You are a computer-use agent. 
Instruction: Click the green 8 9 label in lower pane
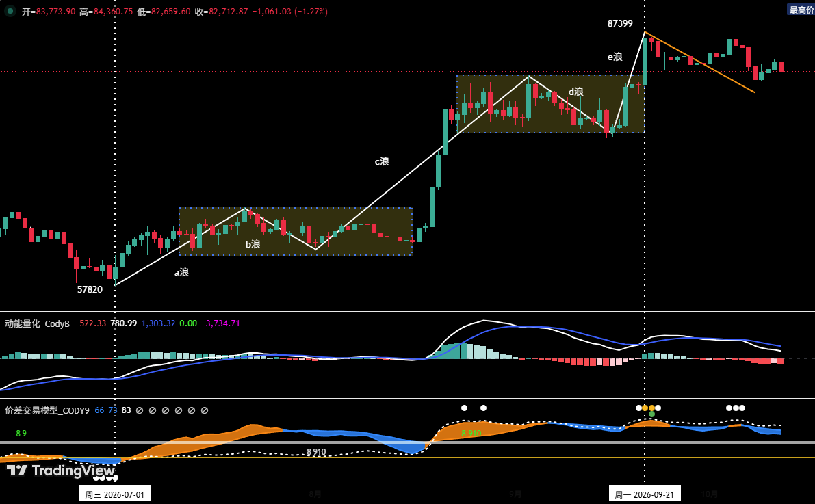click(21, 434)
